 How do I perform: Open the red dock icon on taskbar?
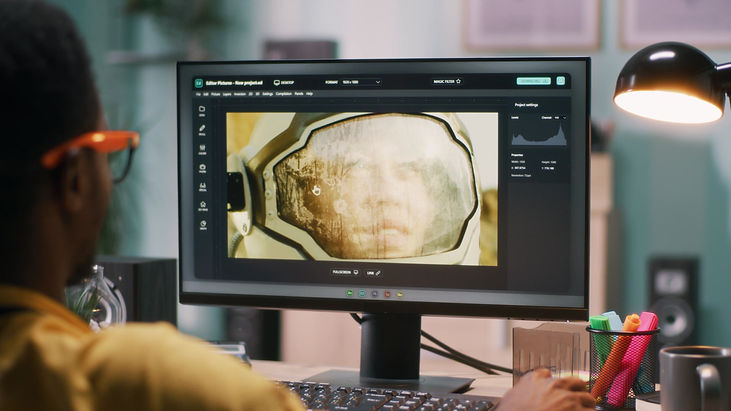pos(387,294)
